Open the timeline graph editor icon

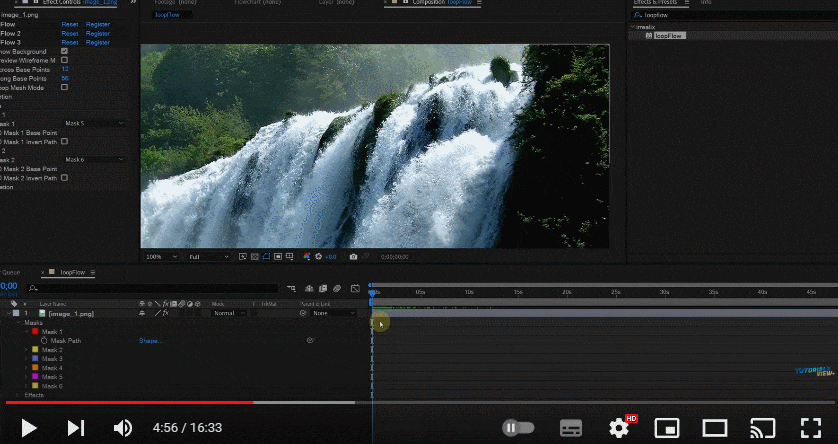click(x=355, y=289)
